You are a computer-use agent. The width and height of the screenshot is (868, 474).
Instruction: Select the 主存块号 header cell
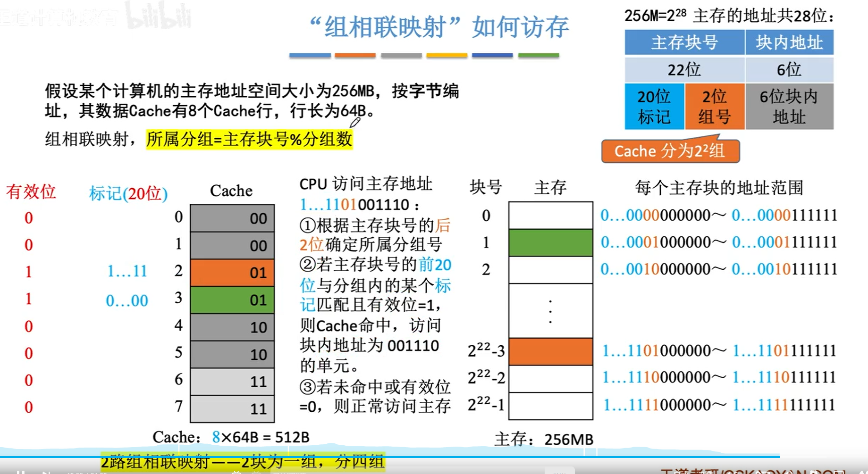pos(684,42)
